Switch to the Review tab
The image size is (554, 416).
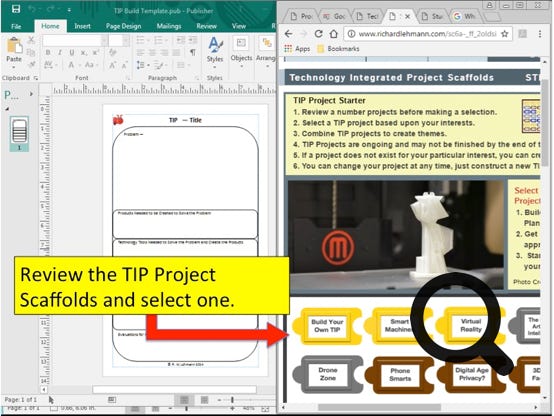point(206,26)
